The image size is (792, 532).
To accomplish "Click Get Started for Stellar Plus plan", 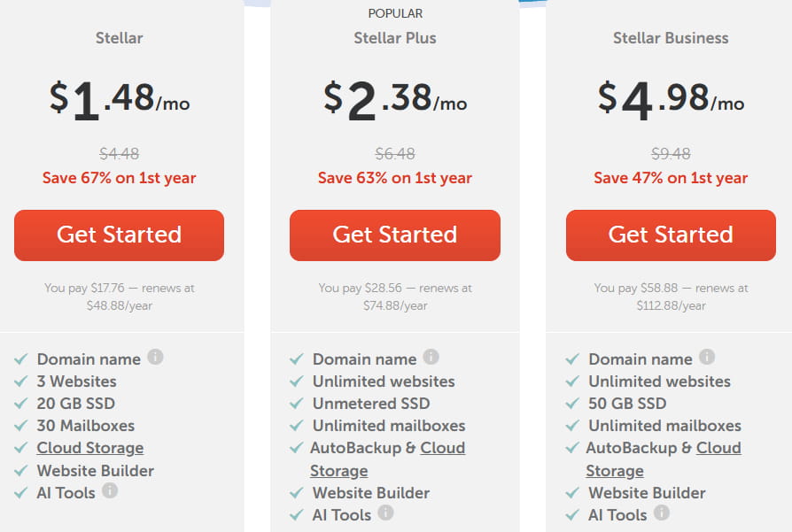I will (394, 235).
